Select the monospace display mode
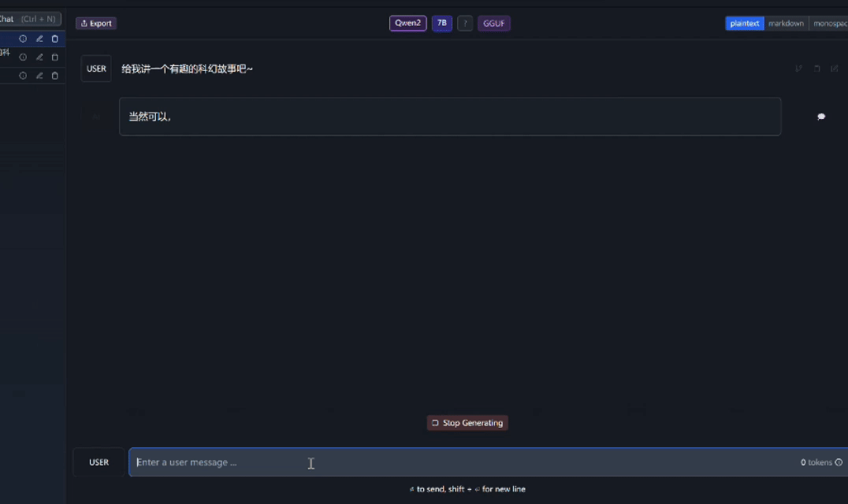848x504 pixels. (829, 24)
